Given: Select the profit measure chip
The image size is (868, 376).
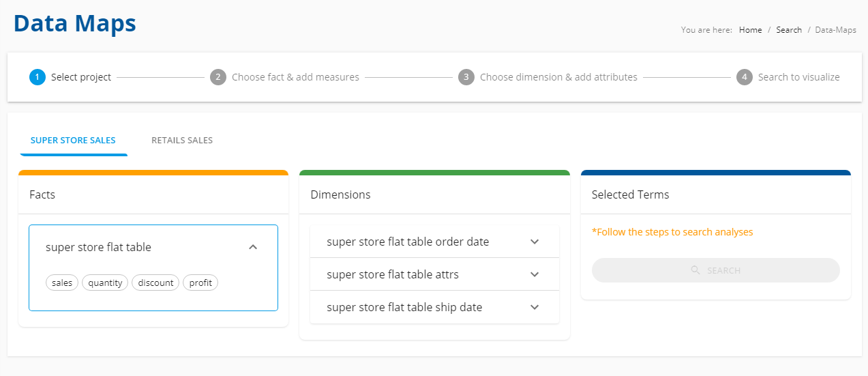Looking at the screenshot, I should [x=200, y=283].
